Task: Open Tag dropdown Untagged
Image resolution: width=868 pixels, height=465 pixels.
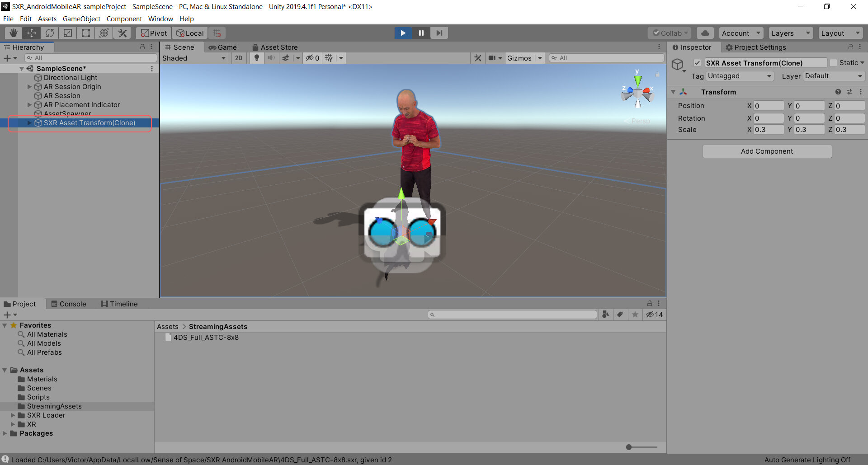Action: (740, 76)
